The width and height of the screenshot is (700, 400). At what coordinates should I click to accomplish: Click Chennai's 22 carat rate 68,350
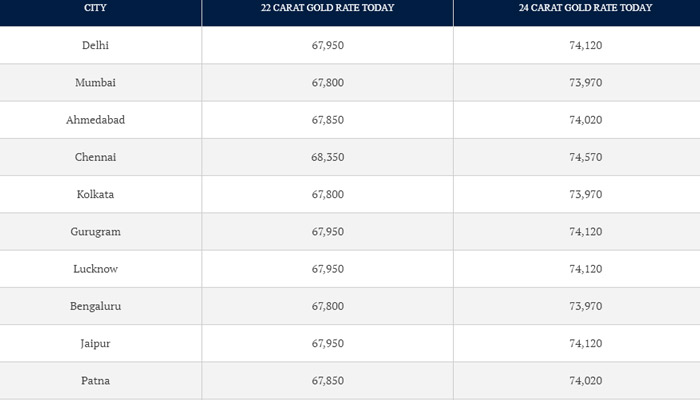327,157
